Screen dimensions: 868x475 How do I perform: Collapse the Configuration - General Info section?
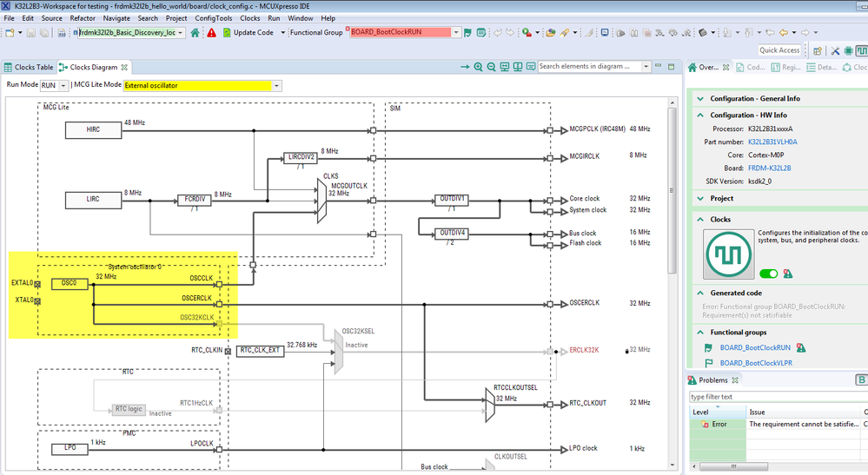click(x=701, y=98)
